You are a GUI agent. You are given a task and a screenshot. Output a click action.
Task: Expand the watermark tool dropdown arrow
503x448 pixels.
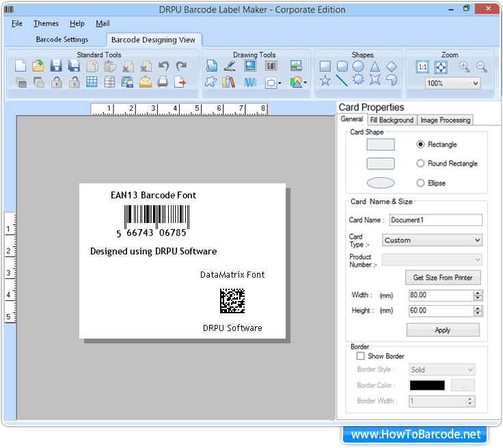coord(280,83)
